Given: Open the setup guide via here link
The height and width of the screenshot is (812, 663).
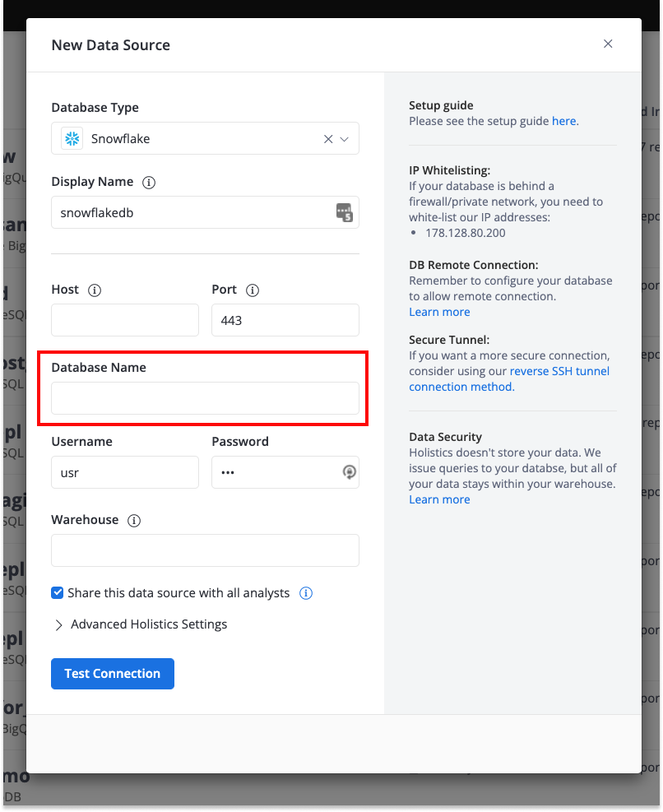Looking at the screenshot, I should pos(565,121).
